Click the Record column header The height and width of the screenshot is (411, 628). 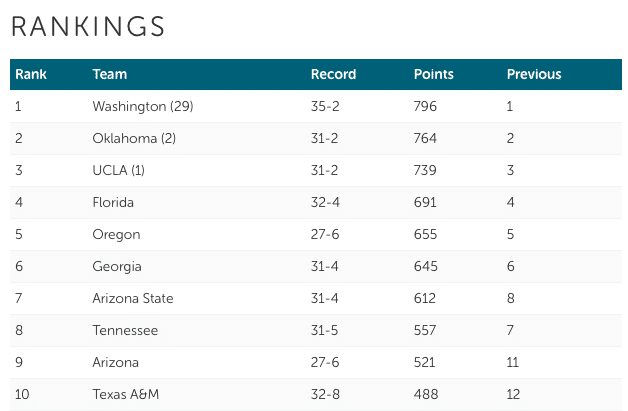333,74
